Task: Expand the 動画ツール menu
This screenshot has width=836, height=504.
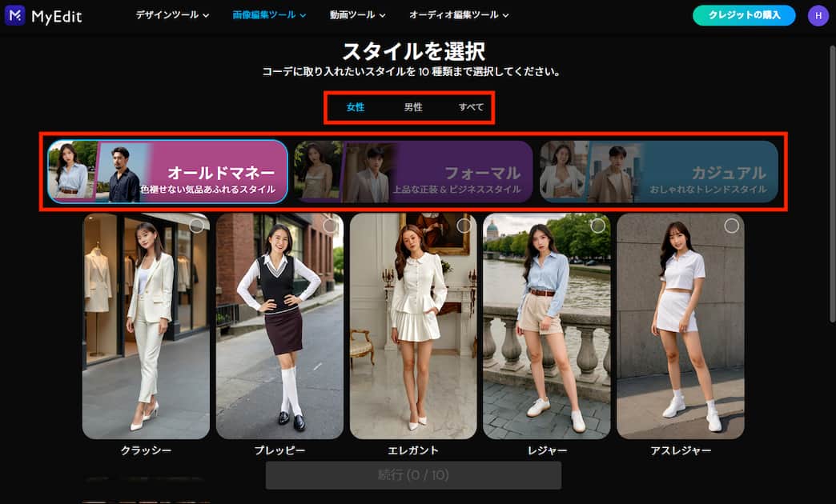Action: point(357,15)
